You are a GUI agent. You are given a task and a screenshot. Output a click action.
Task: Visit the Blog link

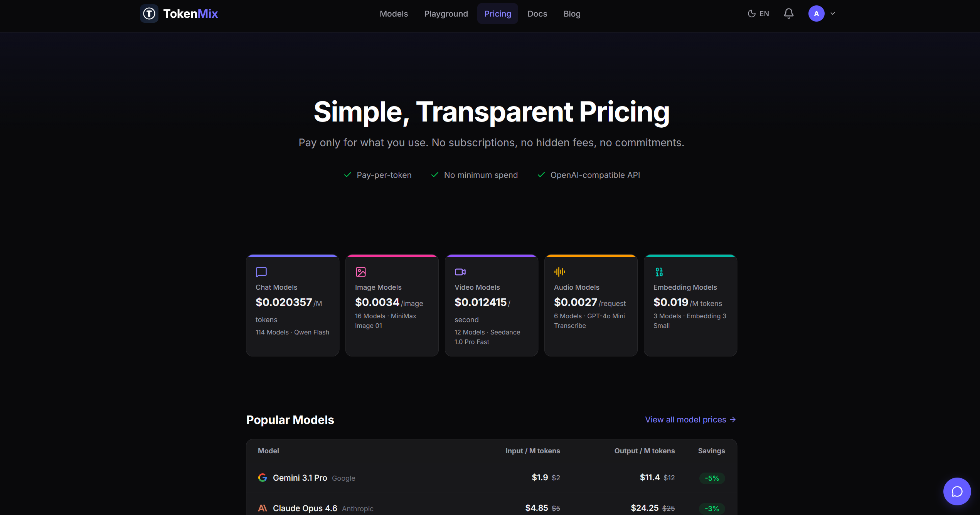pyautogui.click(x=572, y=14)
